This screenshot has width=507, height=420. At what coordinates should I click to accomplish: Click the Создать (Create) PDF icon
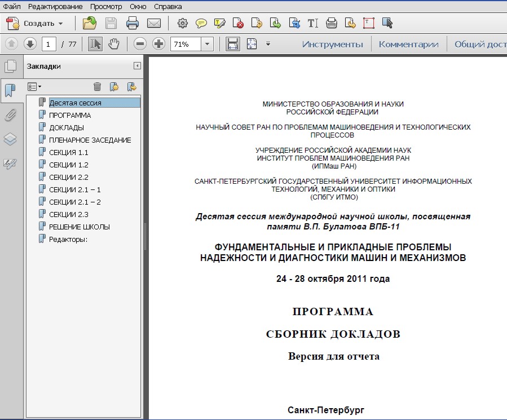[13, 24]
